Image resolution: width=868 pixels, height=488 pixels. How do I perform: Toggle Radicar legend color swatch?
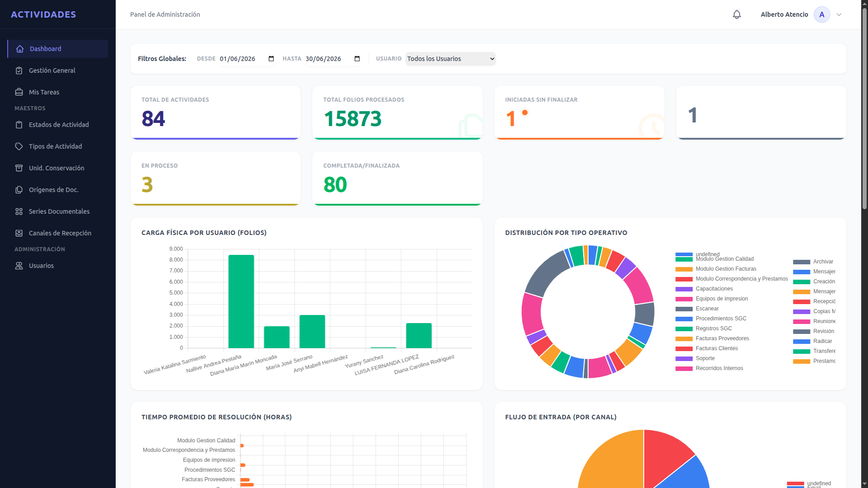(x=802, y=342)
